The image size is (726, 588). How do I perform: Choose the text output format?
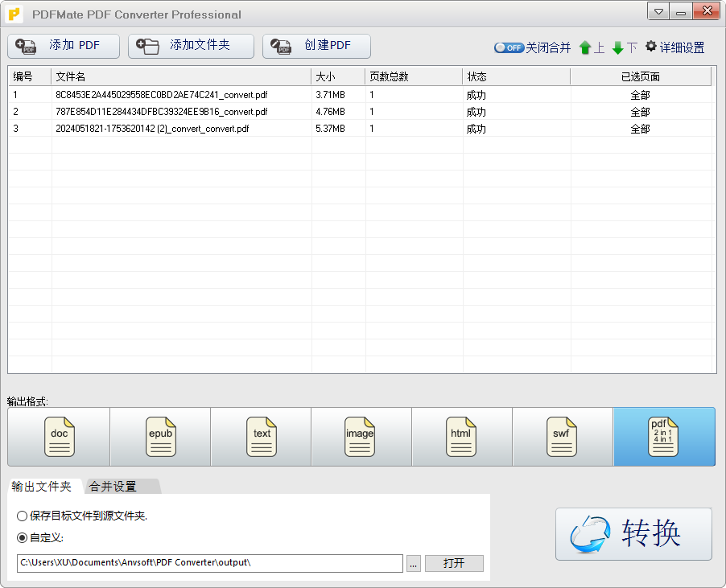point(260,437)
